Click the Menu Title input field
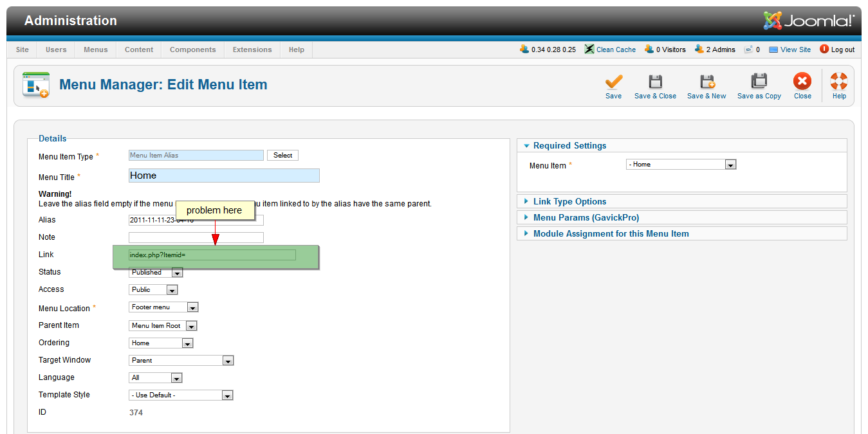The width and height of the screenshot is (868, 434). [224, 176]
